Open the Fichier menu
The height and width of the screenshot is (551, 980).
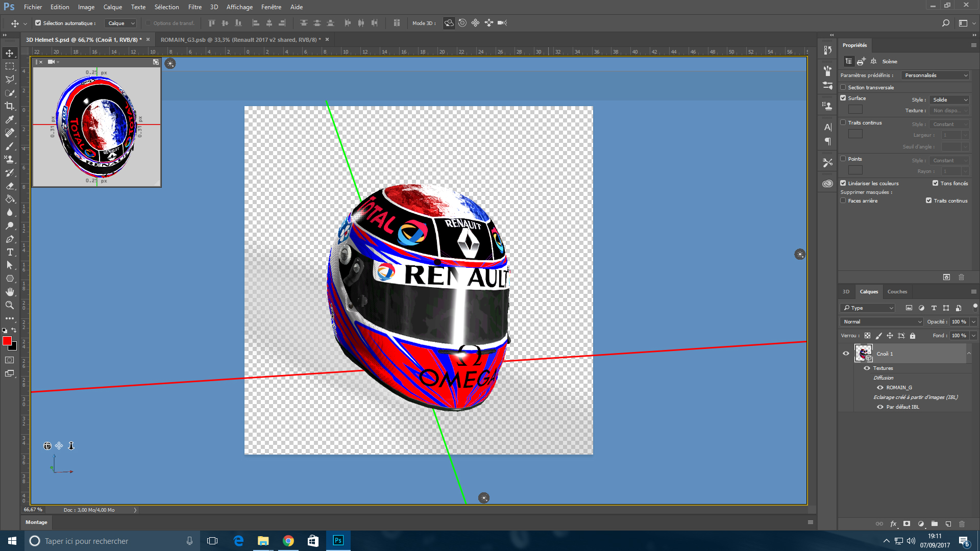pyautogui.click(x=33, y=7)
